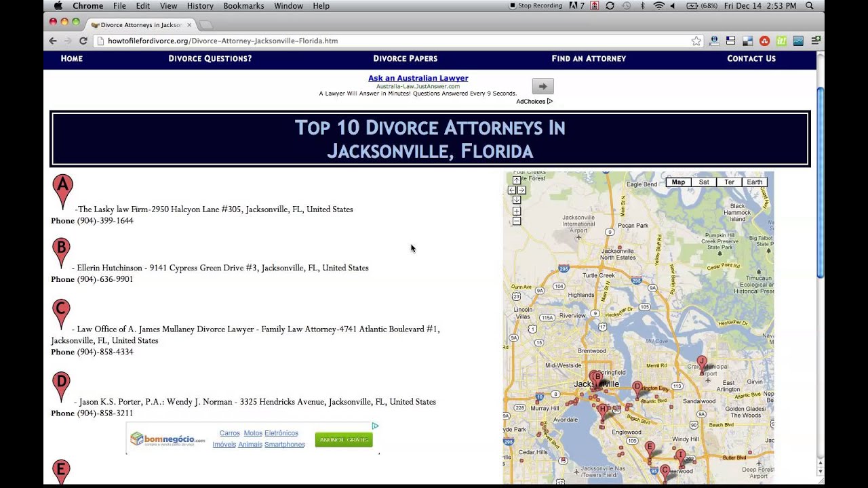868x488 pixels.
Task: Click red pin C beside A. James Mullaney
Action: pos(61,314)
